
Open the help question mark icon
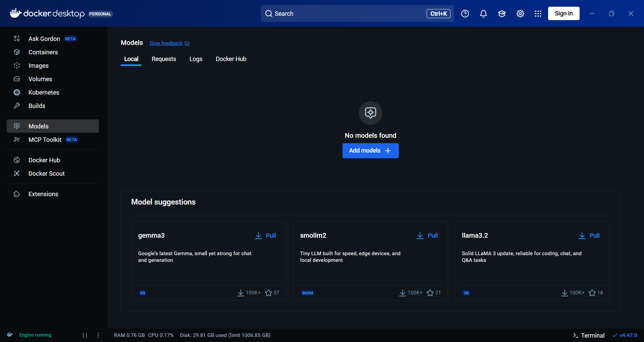[465, 13]
